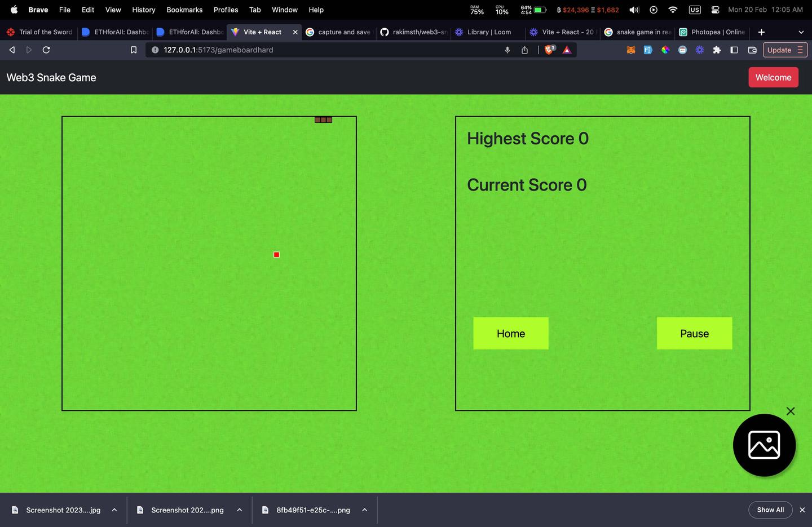Reload the page
This screenshot has width=812, height=527.
click(x=46, y=50)
